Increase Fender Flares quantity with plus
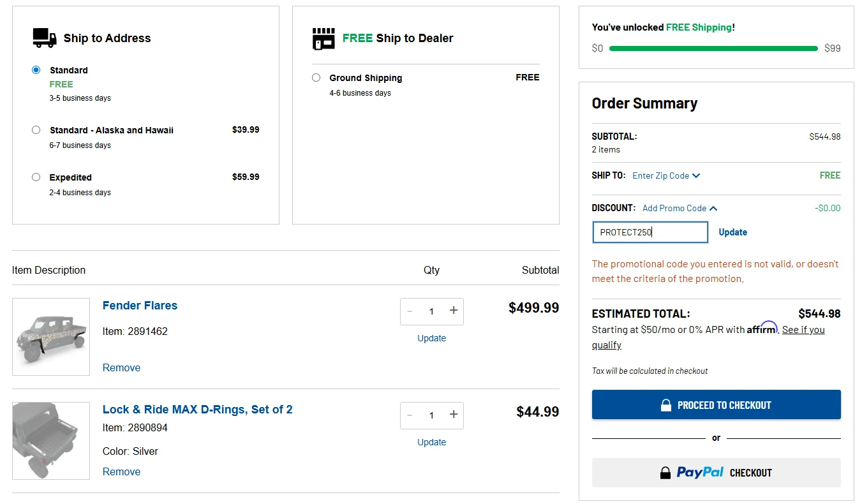 tap(454, 311)
